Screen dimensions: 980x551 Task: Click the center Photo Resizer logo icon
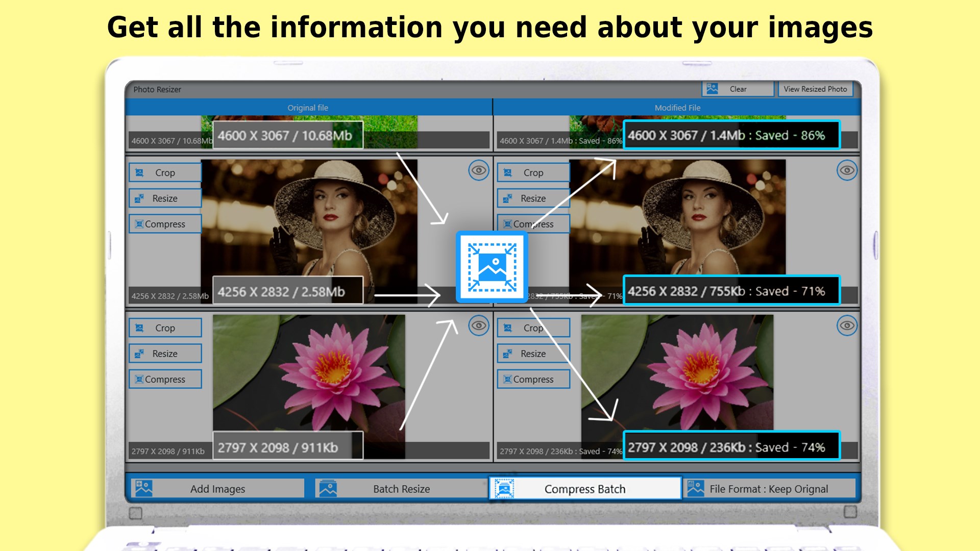(492, 267)
